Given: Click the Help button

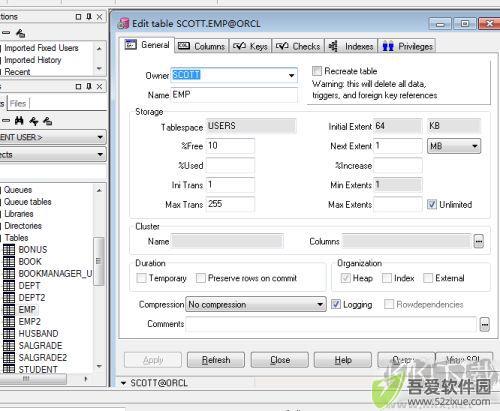Looking at the screenshot, I should 343,360.
